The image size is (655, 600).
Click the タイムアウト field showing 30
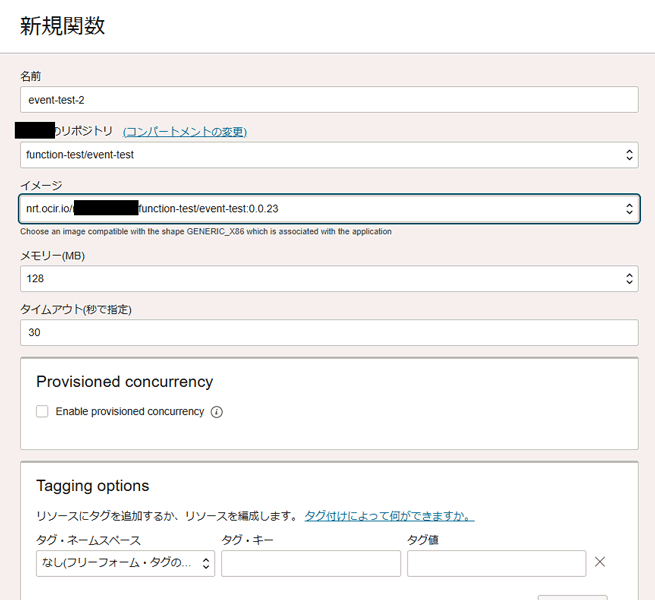329,332
